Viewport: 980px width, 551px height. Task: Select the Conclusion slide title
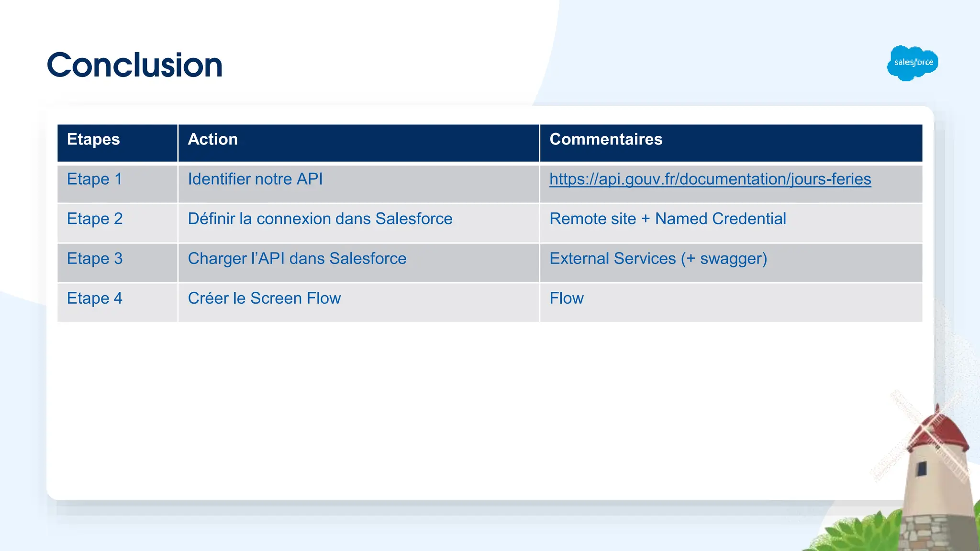click(135, 65)
